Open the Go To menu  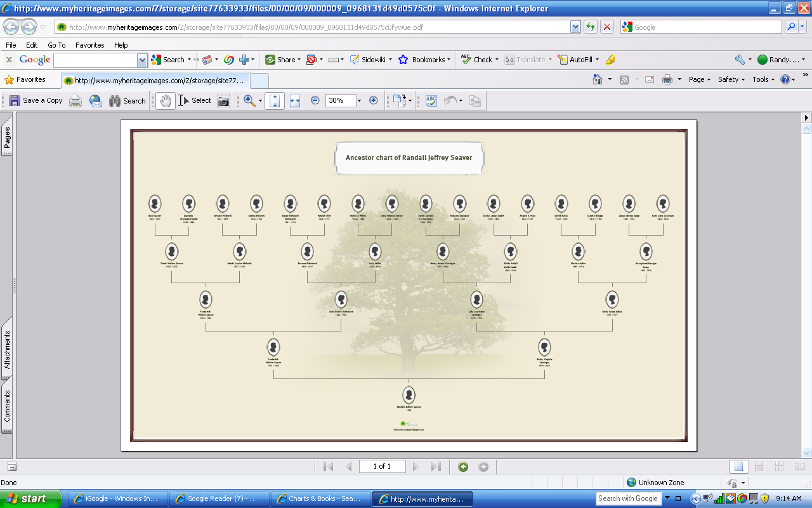click(x=56, y=45)
